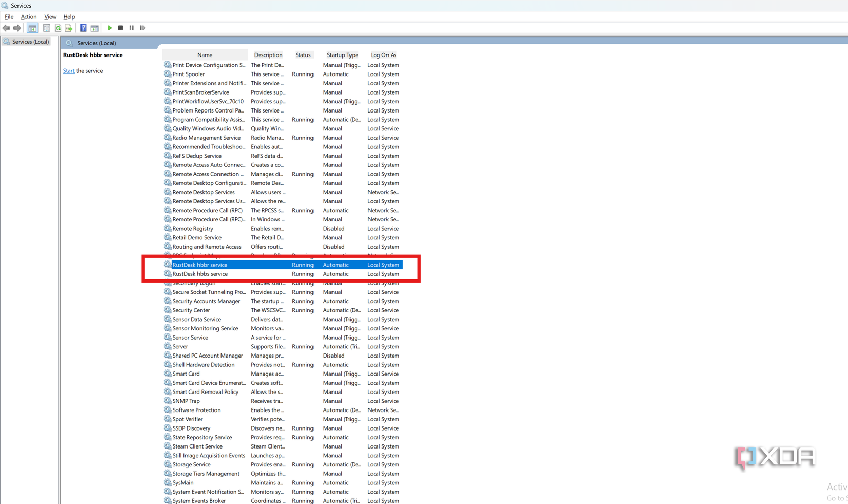Open Properties toolbar icon
Viewport: 848px width, 504px height.
(46, 28)
